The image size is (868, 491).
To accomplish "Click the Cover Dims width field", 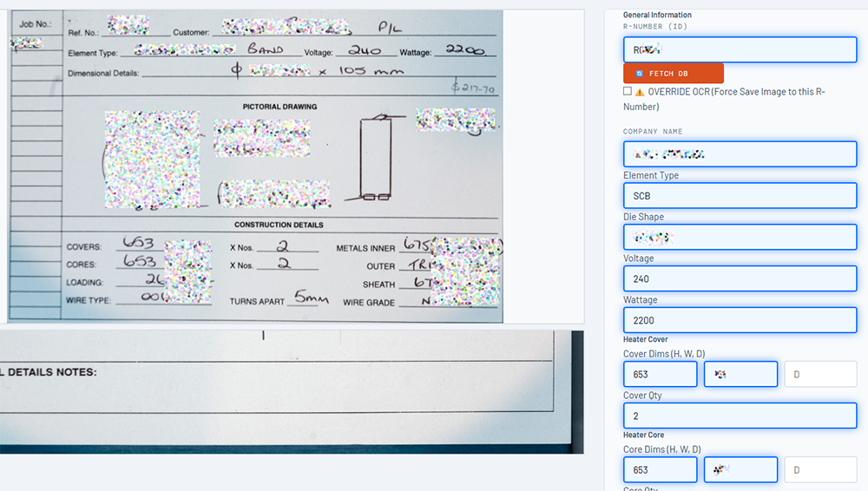I will click(x=740, y=374).
